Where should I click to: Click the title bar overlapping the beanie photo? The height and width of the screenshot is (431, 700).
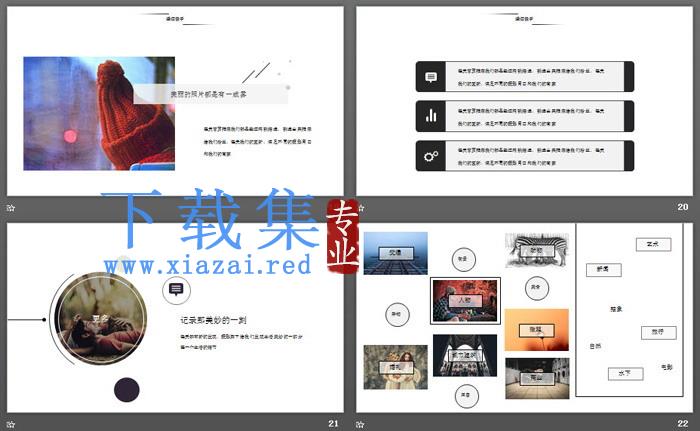click(x=211, y=94)
